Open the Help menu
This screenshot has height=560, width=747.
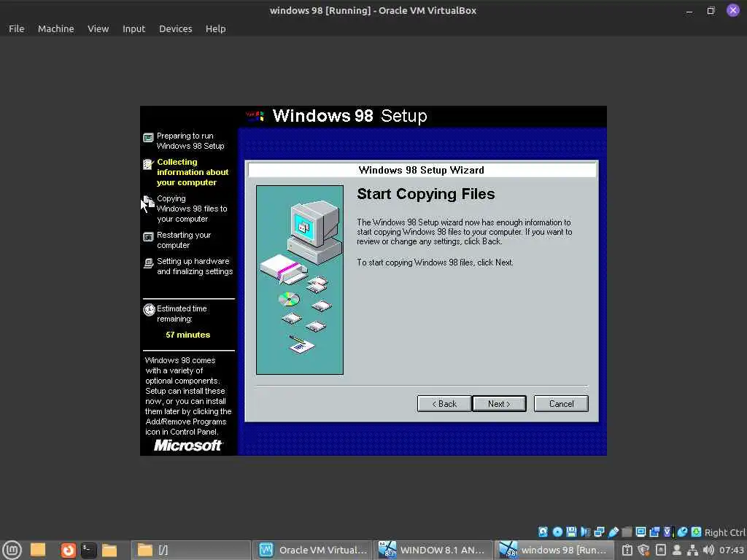tap(215, 29)
